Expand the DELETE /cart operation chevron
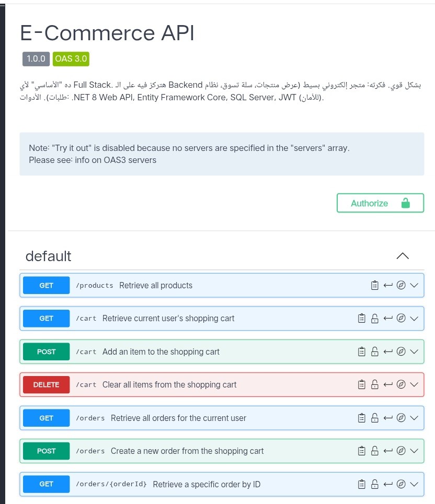 (414, 385)
